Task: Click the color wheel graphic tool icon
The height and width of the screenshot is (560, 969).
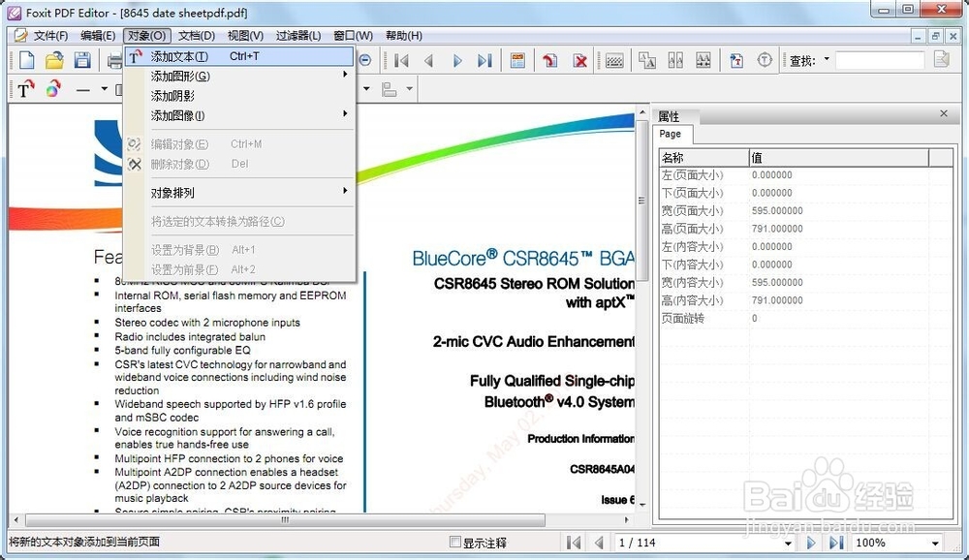Action: tap(53, 89)
